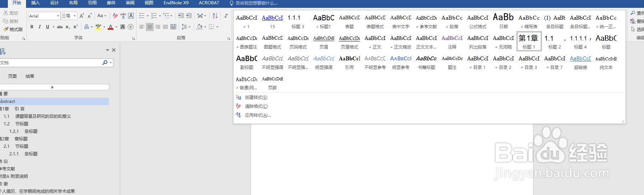Open the borders dropdown arrow
This screenshot has height=195, width=644.
tap(217, 27)
